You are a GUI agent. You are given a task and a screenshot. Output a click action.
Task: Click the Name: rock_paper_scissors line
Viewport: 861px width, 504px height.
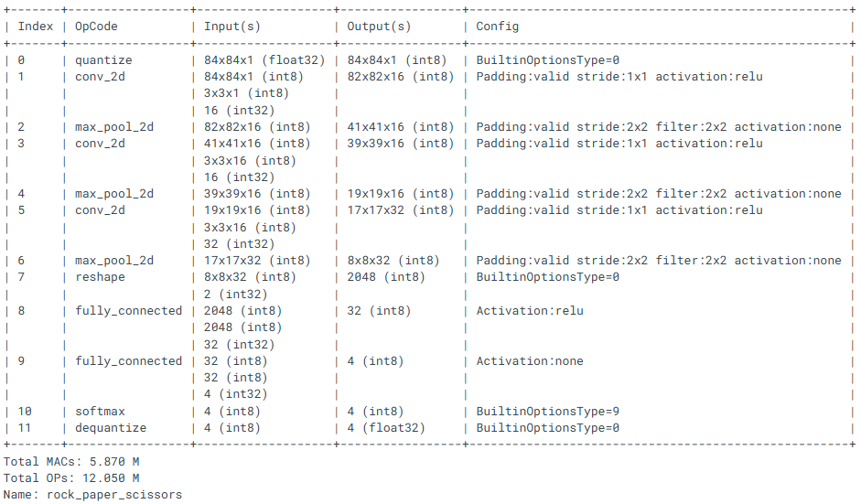tap(92, 495)
